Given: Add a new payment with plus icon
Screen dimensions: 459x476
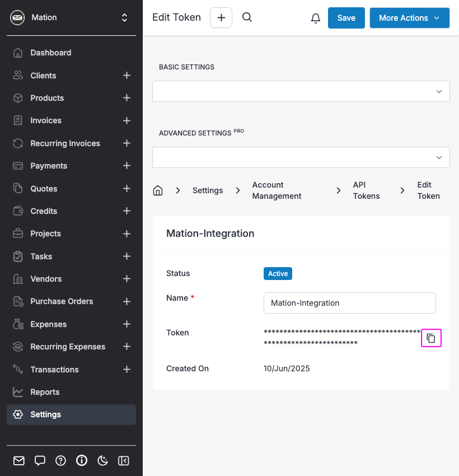Looking at the screenshot, I should click(x=127, y=165).
